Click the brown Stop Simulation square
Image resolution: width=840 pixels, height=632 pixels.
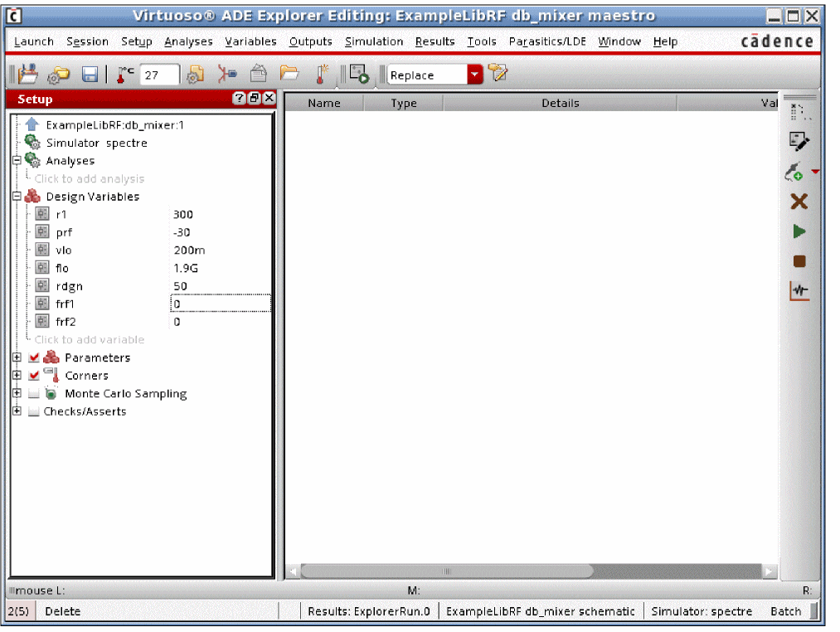tap(799, 261)
